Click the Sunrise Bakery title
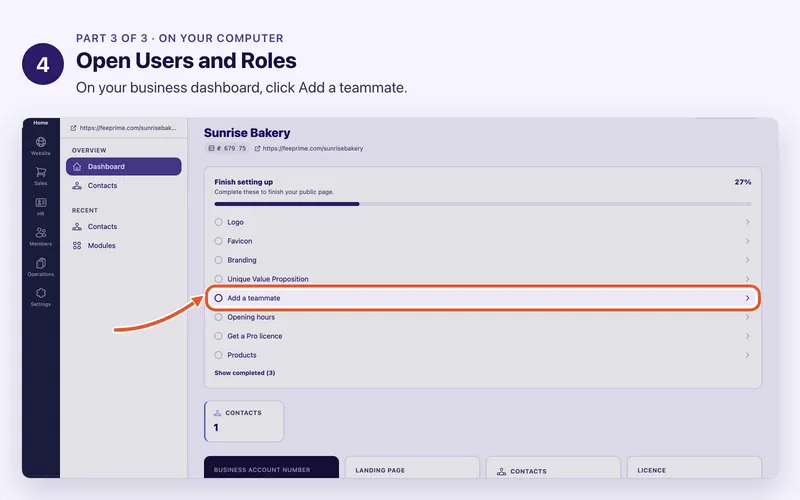Viewport: 800px width, 500px height. 247,133
